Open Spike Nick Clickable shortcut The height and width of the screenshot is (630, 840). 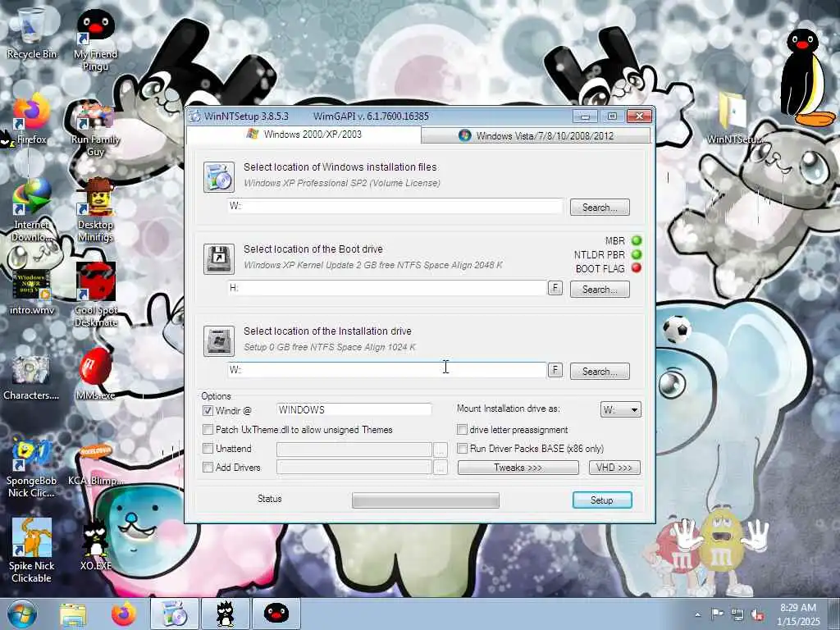click(x=31, y=550)
